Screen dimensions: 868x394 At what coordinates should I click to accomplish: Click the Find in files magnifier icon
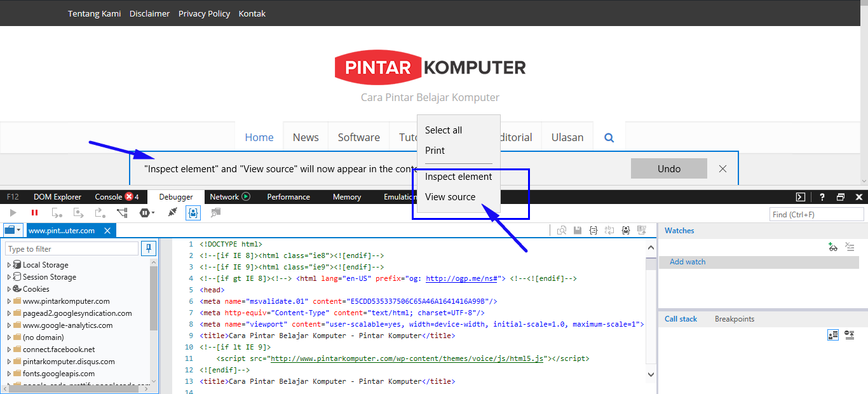coord(562,231)
